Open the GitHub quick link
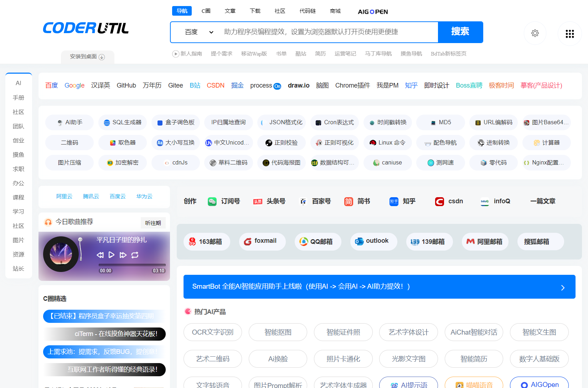This screenshot has width=588, height=388. point(127,85)
